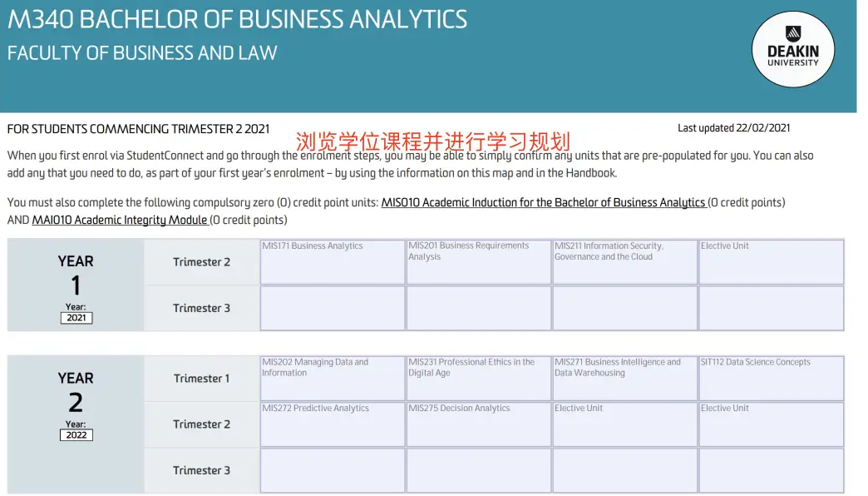
Task: Click Year 1 Trimester 2 Elective Unit cell
Action: (771, 262)
